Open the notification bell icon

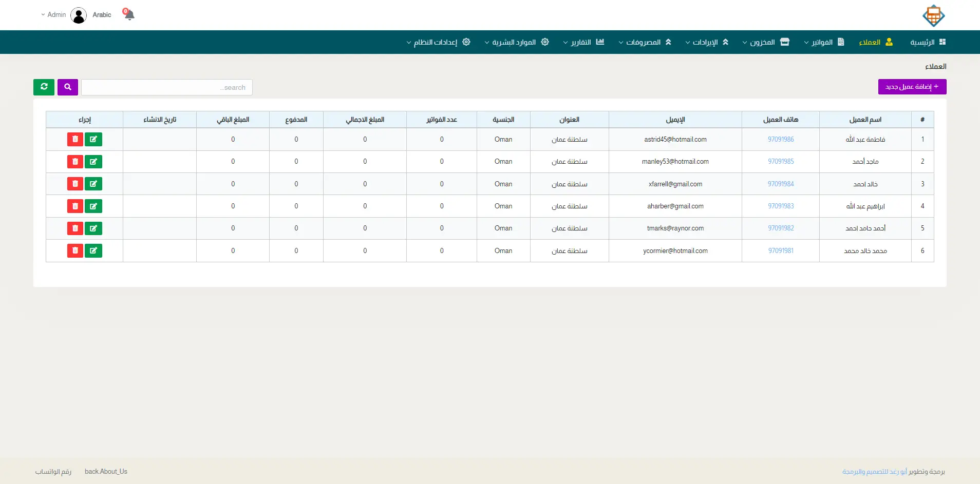coord(129,14)
